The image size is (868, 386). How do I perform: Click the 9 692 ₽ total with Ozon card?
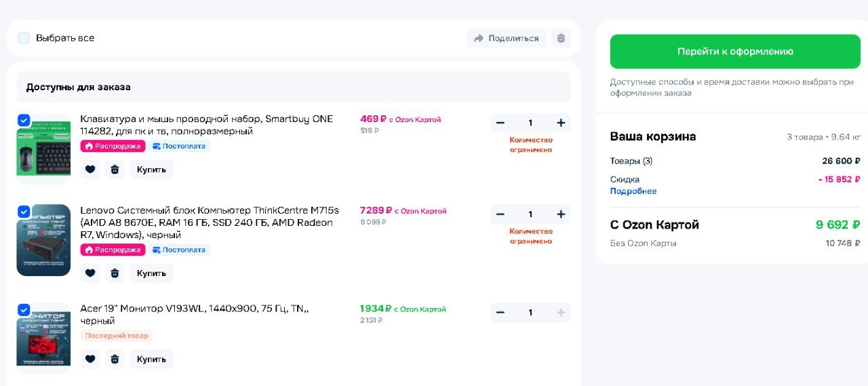tap(837, 225)
